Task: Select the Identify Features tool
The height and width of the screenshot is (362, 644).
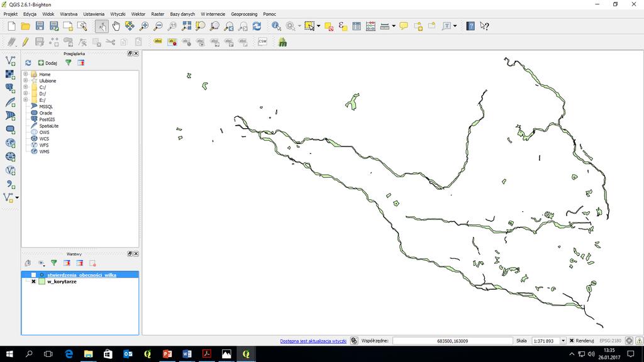Action: 277,26
